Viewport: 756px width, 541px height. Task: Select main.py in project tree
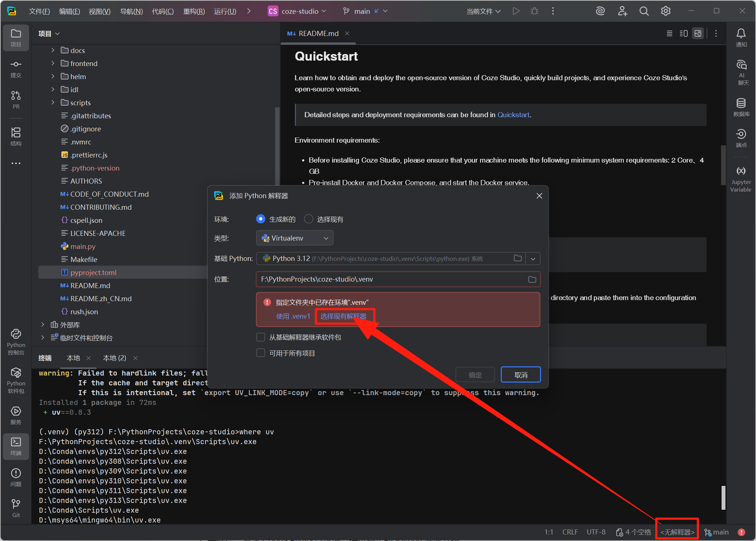pyautogui.click(x=83, y=246)
